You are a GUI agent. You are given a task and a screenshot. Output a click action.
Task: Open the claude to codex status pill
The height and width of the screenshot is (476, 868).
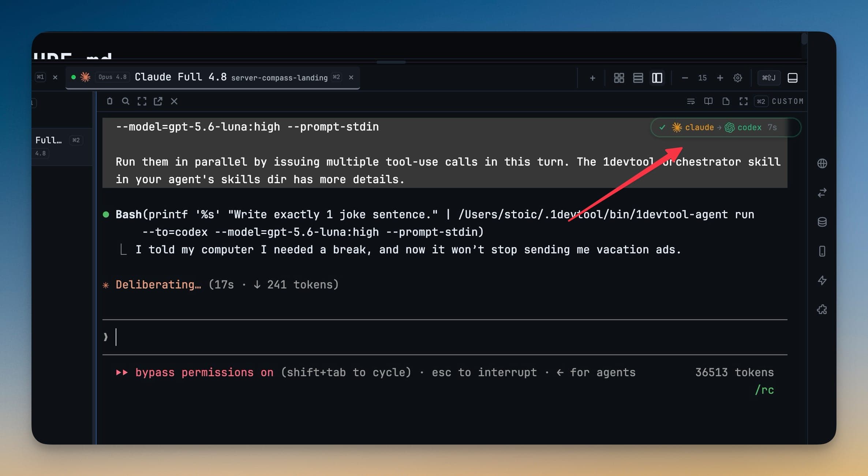click(x=725, y=127)
